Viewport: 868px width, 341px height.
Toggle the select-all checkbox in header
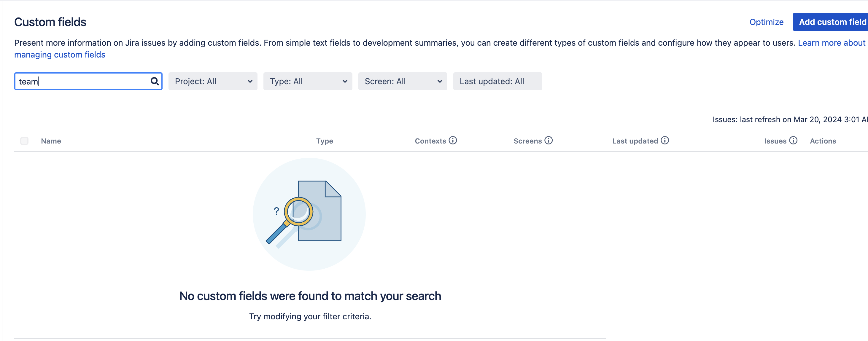[x=24, y=141]
